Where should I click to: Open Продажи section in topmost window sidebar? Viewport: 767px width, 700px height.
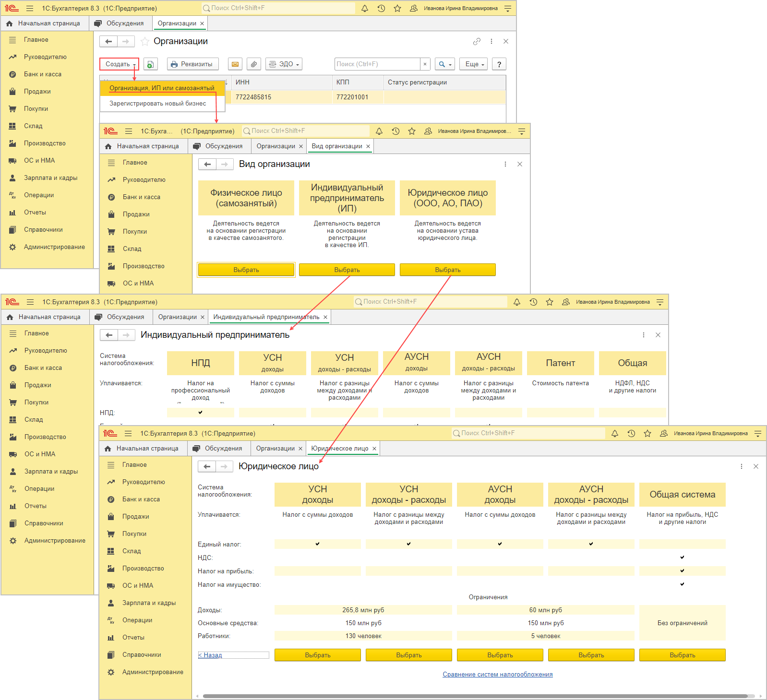37,91
